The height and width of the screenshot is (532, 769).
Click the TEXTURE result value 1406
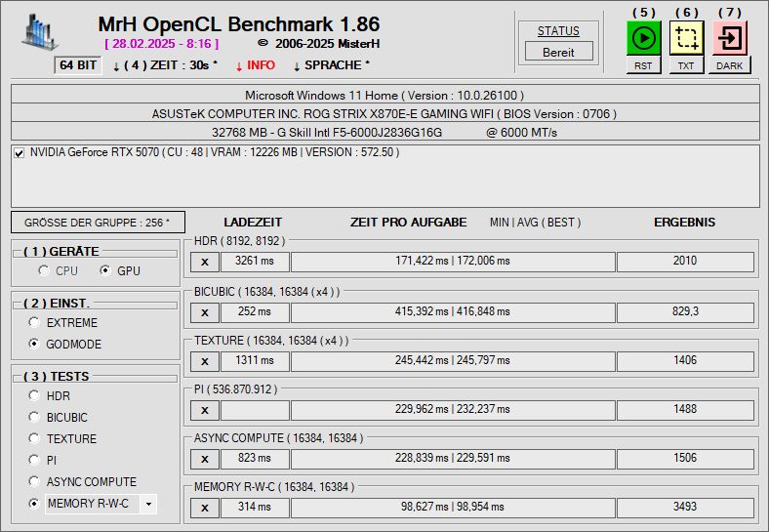point(685,361)
